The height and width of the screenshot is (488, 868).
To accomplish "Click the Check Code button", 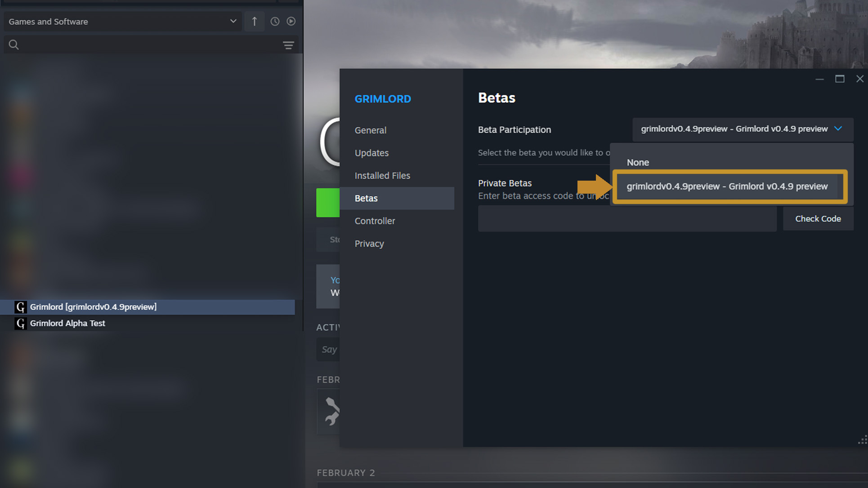I will tap(818, 219).
